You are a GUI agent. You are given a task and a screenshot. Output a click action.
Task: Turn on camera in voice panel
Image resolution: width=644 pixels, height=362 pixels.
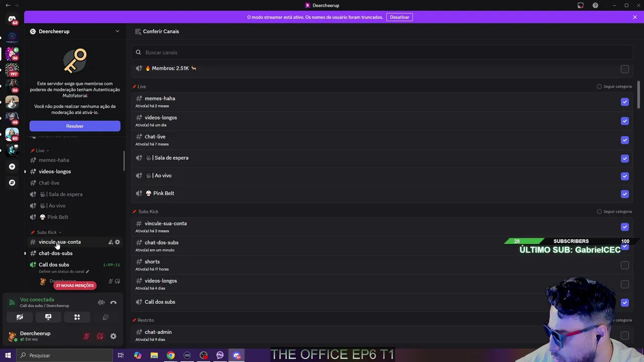20,317
